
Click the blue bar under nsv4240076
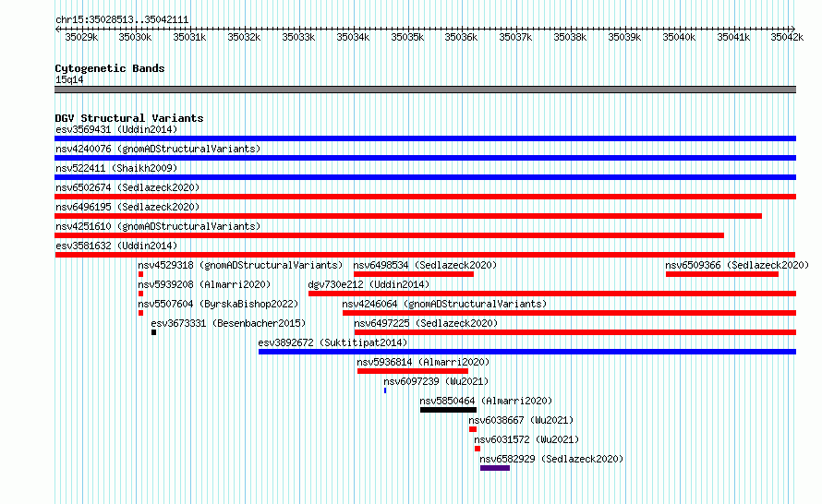[425, 158]
